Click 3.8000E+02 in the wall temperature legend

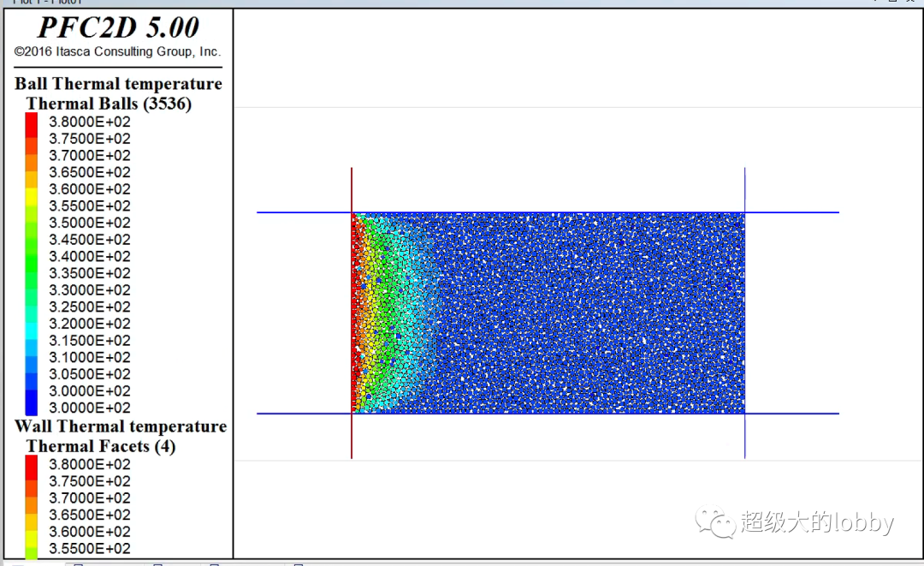click(90, 465)
